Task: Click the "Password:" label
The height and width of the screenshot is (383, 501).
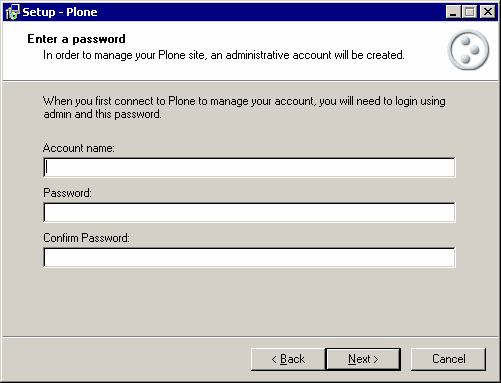Action: (x=67, y=193)
